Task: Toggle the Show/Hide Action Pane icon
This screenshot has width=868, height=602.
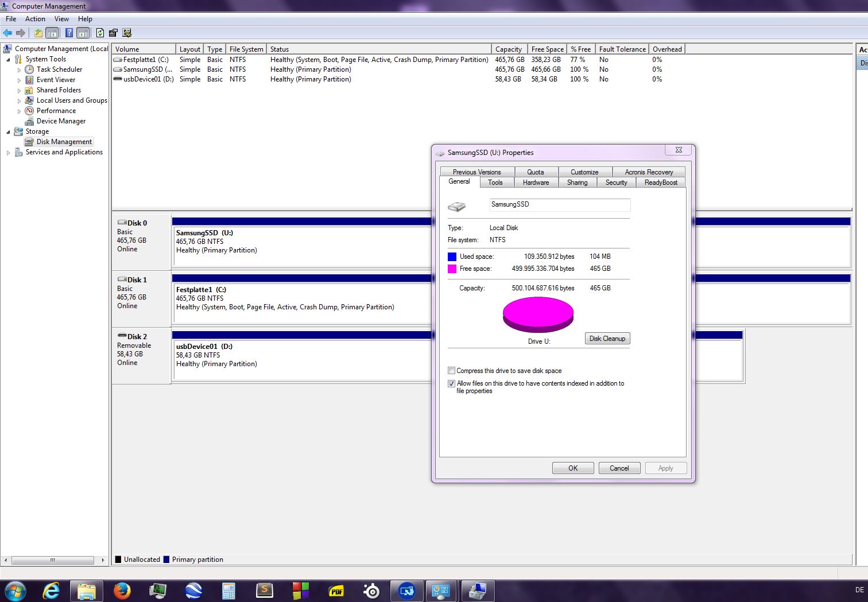Action: 83,33
